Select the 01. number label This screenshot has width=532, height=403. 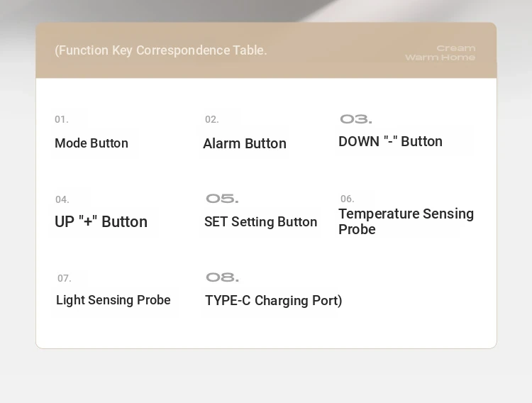coord(62,119)
